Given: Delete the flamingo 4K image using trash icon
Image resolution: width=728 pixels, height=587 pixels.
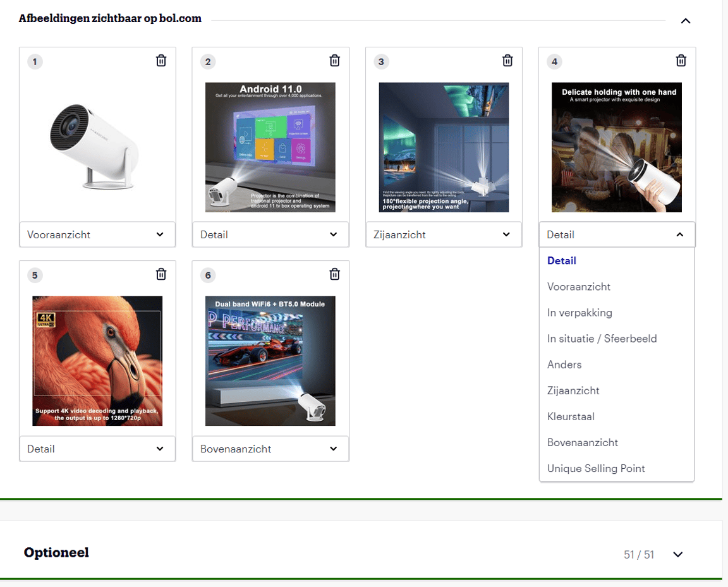Looking at the screenshot, I should pyautogui.click(x=161, y=274).
